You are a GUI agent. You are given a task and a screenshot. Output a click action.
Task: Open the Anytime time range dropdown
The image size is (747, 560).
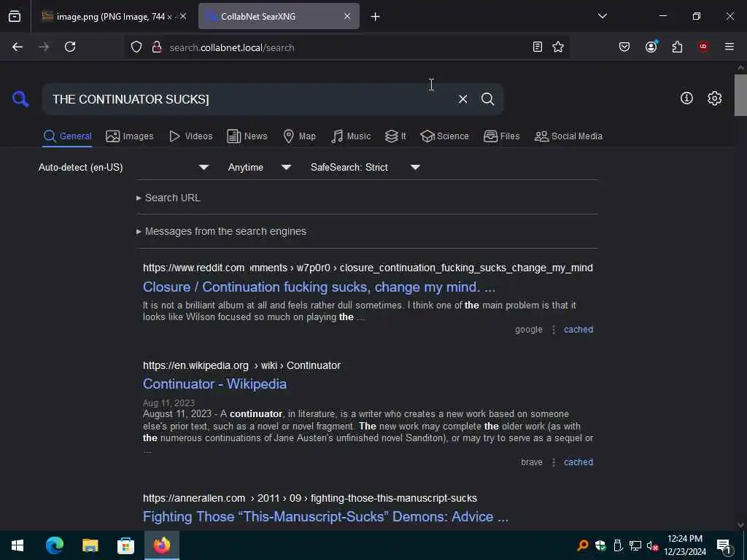click(260, 167)
